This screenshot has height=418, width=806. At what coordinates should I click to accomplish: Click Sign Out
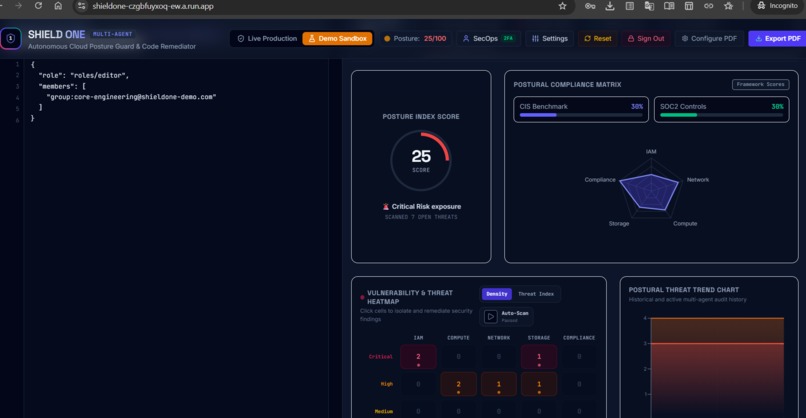click(646, 39)
